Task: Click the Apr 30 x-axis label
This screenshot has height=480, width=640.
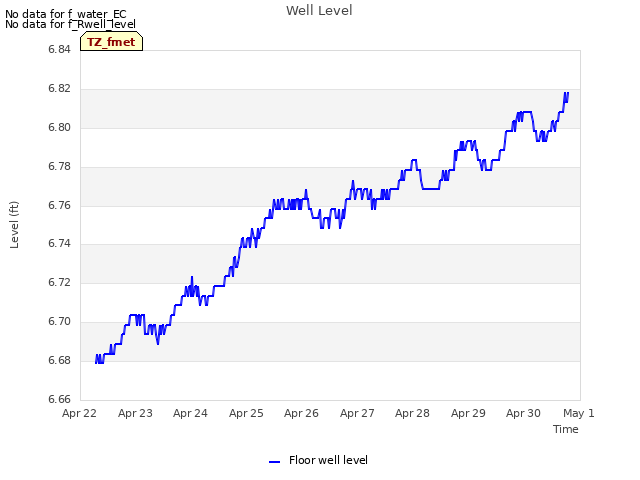Action: click(523, 413)
